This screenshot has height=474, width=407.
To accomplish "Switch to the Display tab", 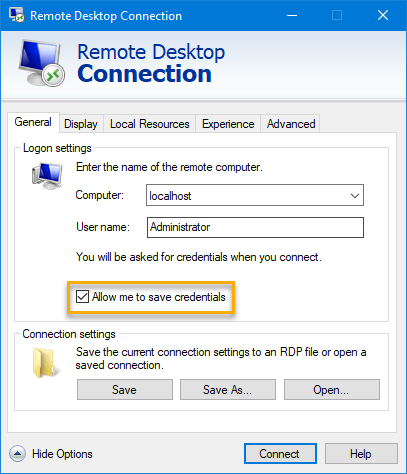I will [81, 124].
